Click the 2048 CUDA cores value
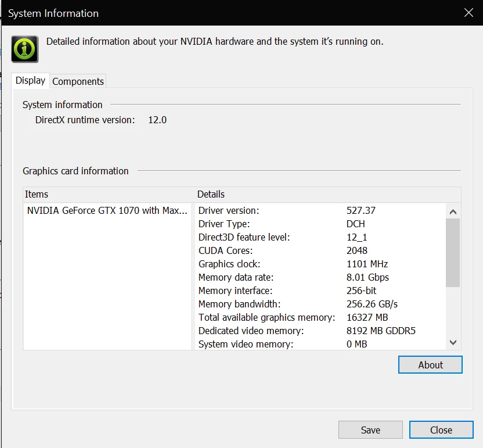Screen dimensions: 483x448 click(x=356, y=250)
